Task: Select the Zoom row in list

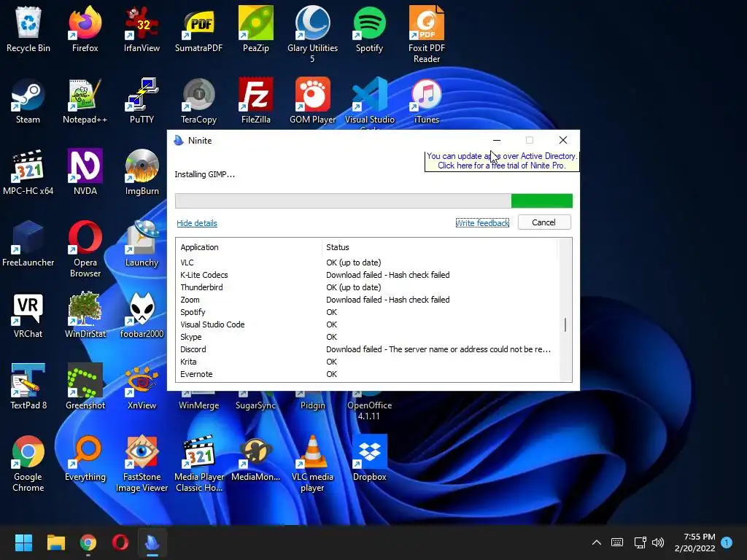Action: click(367, 300)
